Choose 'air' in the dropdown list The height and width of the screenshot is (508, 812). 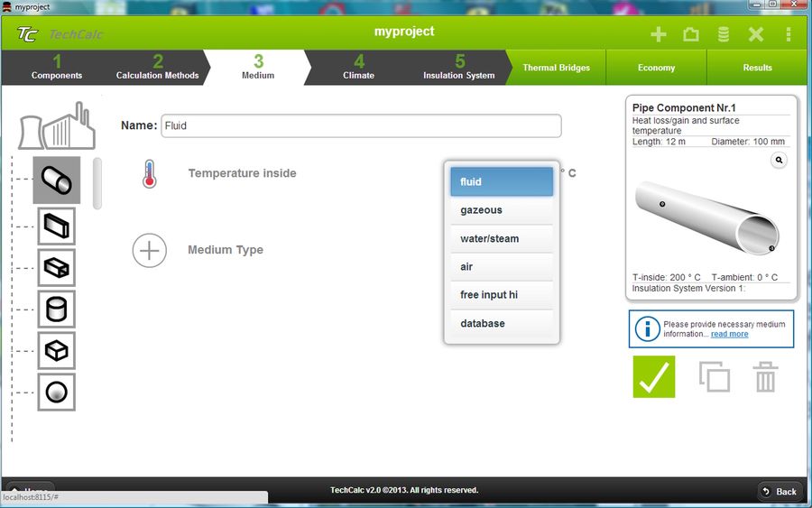(502, 267)
